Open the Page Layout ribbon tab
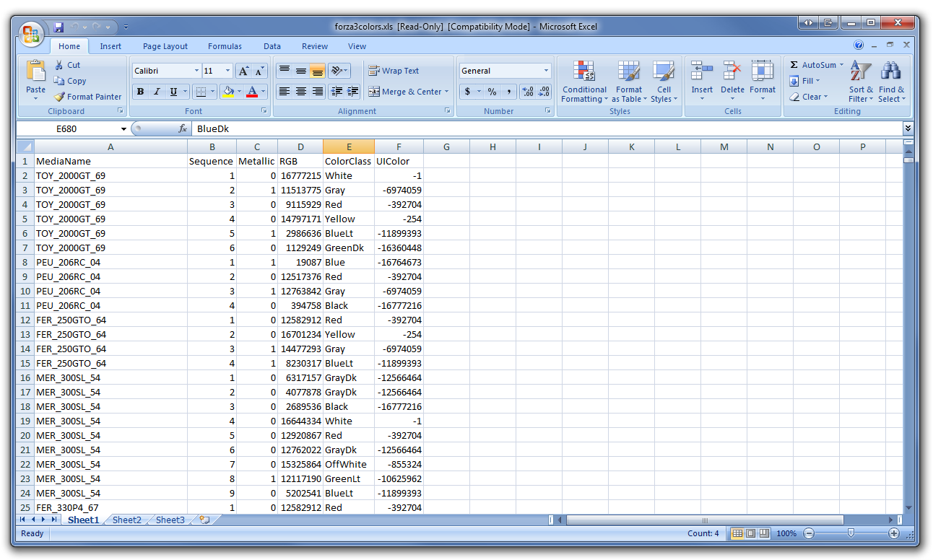 (165, 46)
